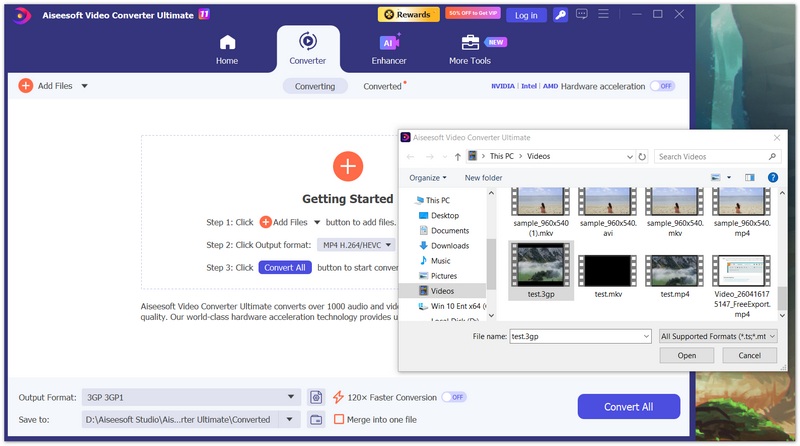Select the test.mkv thumbnail
The image size is (800, 446).
(608, 270)
